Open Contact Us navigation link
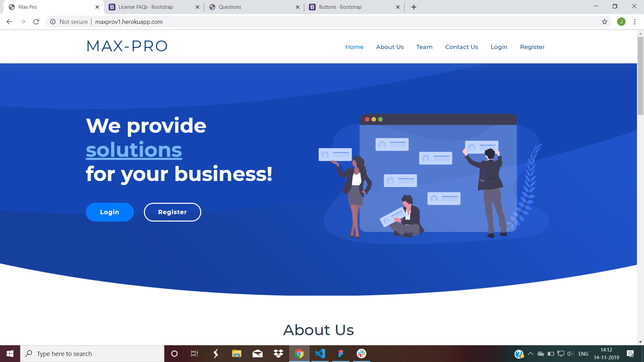Image resolution: width=644 pixels, height=362 pixels. click(461, 47)
